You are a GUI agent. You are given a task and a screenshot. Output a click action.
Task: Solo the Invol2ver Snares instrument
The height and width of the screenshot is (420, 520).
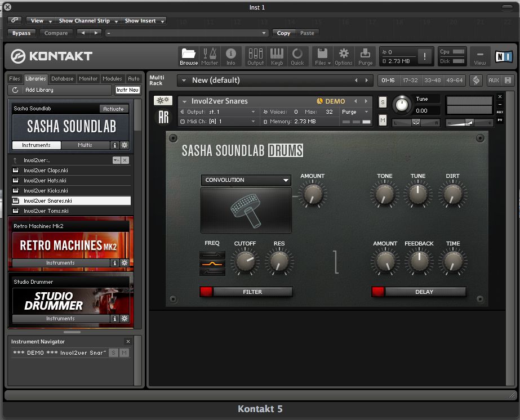point(383,102)
